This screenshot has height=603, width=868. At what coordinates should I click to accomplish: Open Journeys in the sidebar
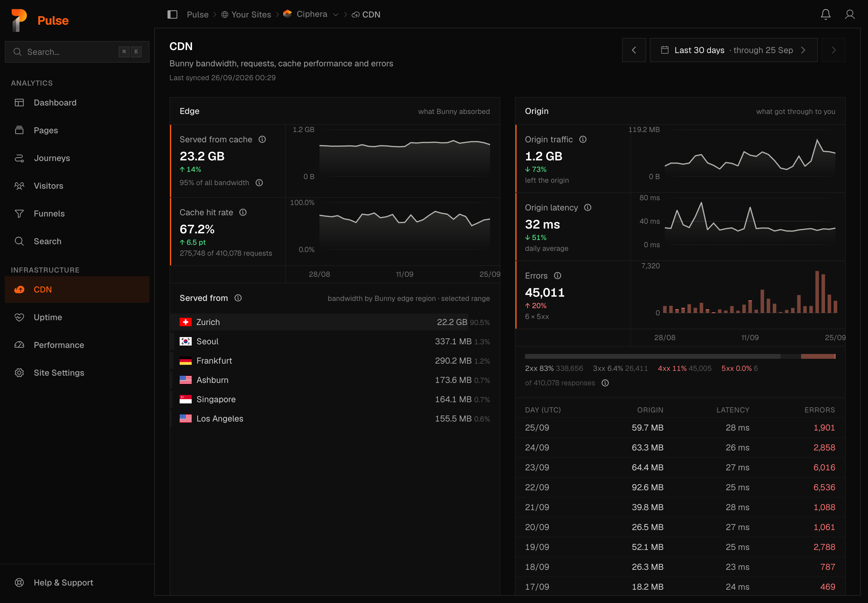pyautogui.click(x=77, y=158)
